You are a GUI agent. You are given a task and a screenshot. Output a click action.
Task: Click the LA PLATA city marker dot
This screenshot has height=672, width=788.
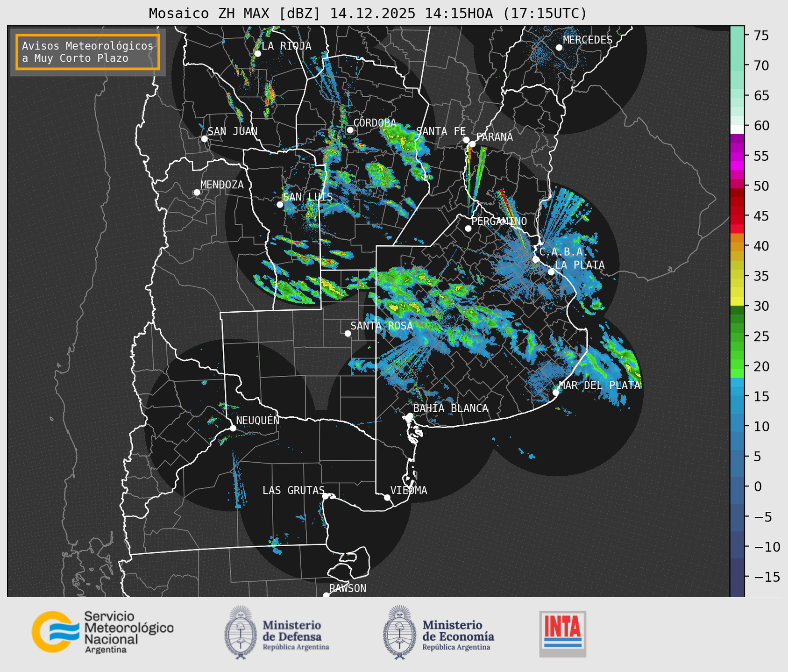point(551,272)
